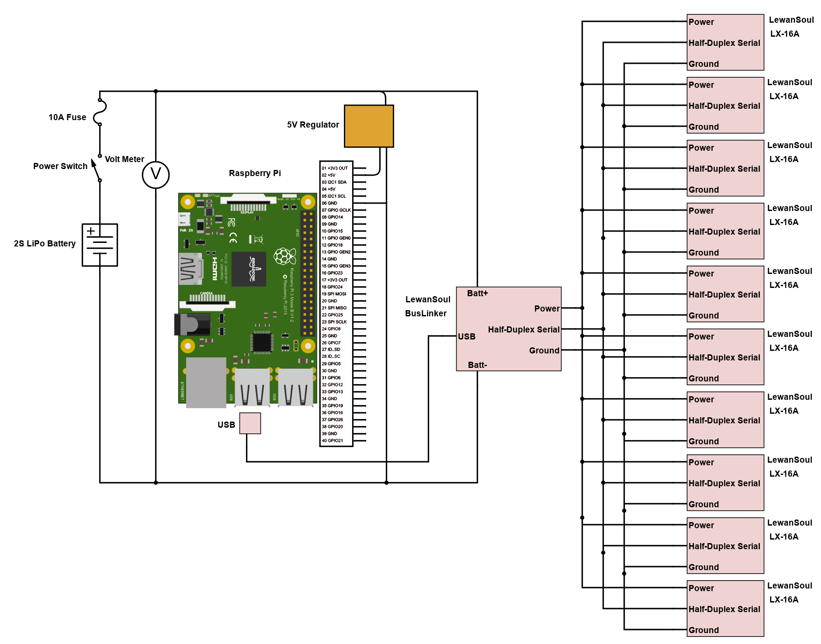Click pin '40 GPIO21'

333,441
